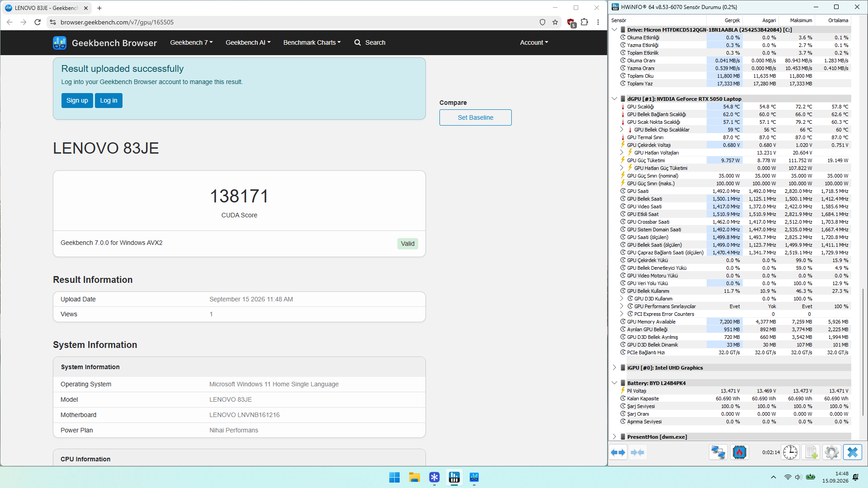This screenshot has height=488, width=868.
Task: Open the Account dropdown menu
Action: 534,42
